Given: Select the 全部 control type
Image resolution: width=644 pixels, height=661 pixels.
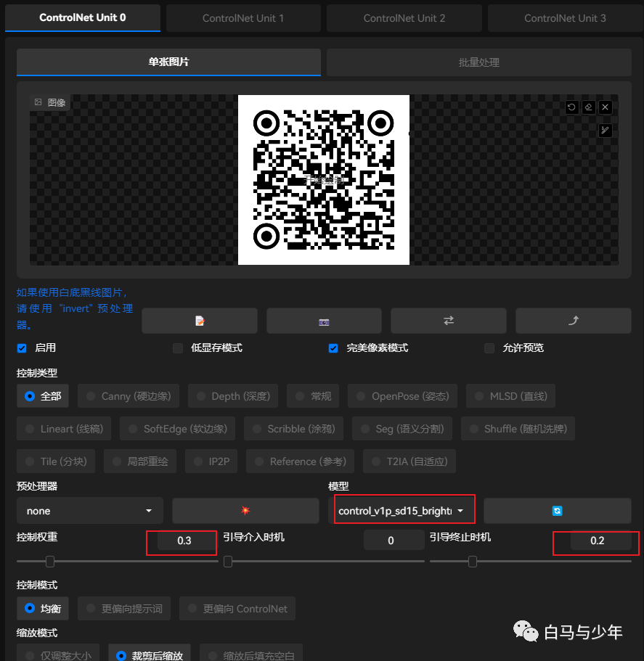Looking at the screenshot, I should tap(43, 396).
